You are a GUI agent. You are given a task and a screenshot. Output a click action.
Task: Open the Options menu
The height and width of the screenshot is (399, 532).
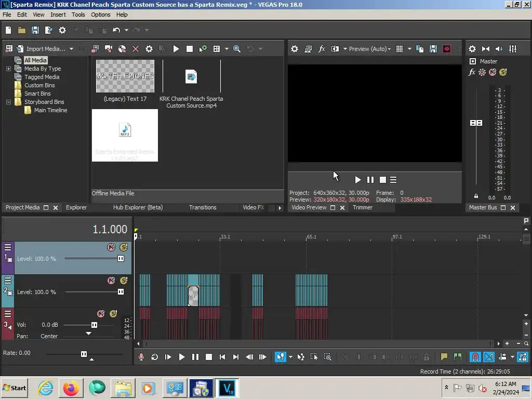click(100, 15)
